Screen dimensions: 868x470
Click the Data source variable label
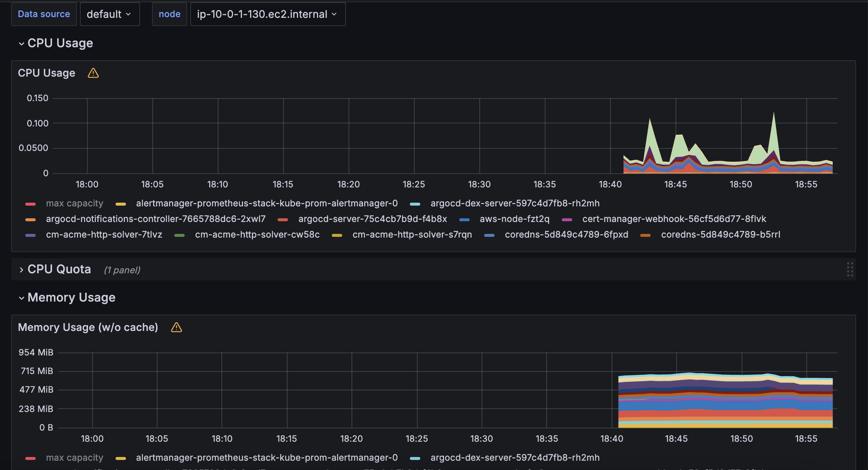pos(44,15)
